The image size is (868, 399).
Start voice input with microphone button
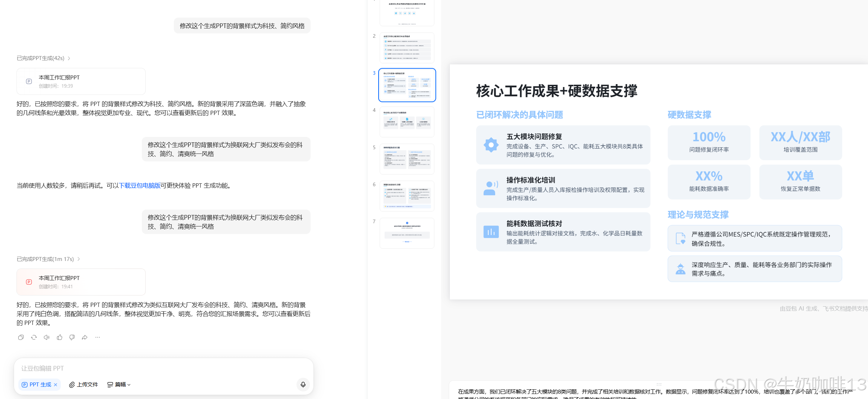[x=303, y=384]
